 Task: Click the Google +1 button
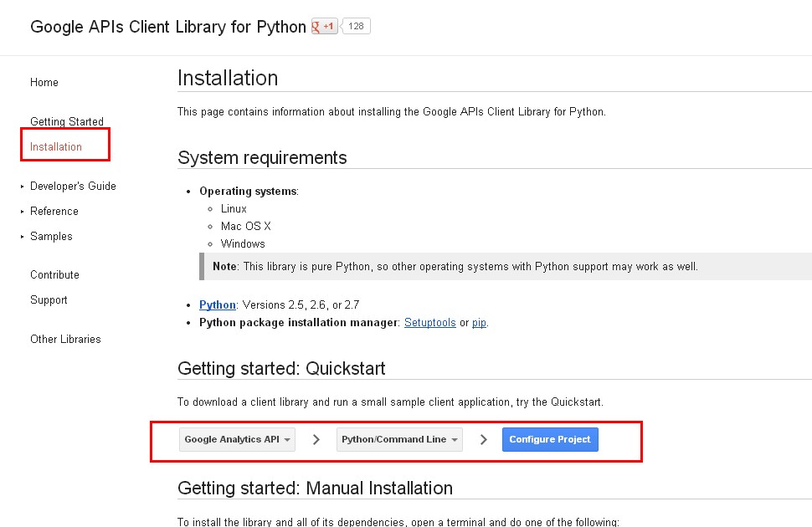324,26
